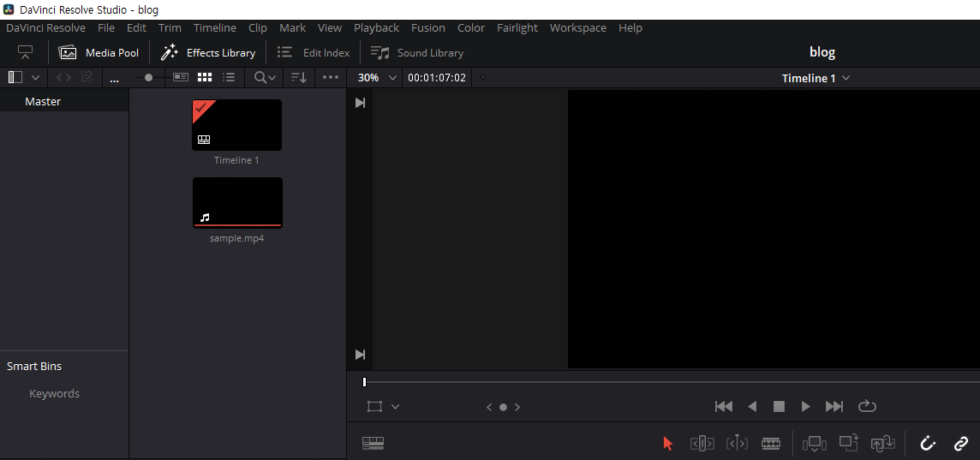This screenshot has height=460, width=980.
Task: Select the Keywords smart bin
Action: pyautogui.click(x=54, y=394)
